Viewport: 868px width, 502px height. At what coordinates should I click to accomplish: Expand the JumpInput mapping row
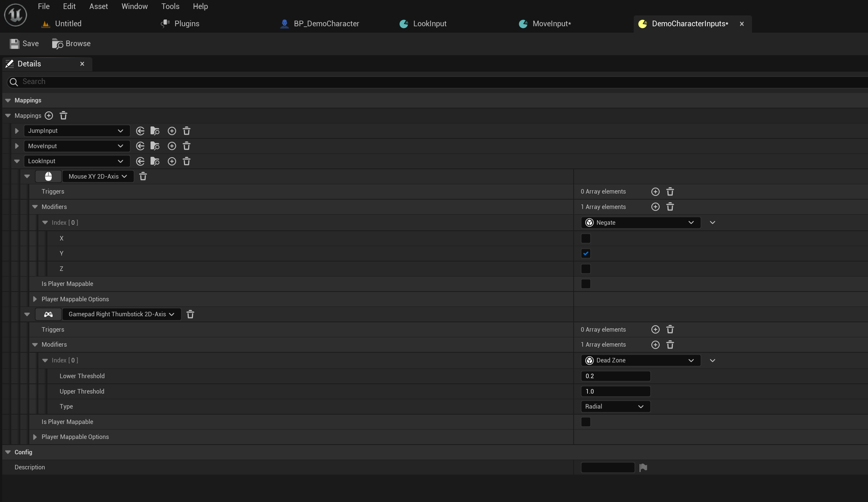point(17,131)
